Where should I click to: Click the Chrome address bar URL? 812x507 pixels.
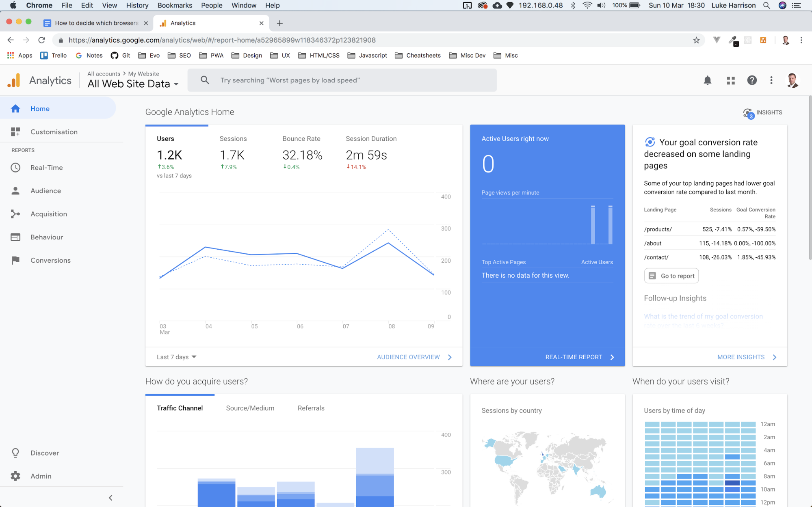tap(222, 40)
